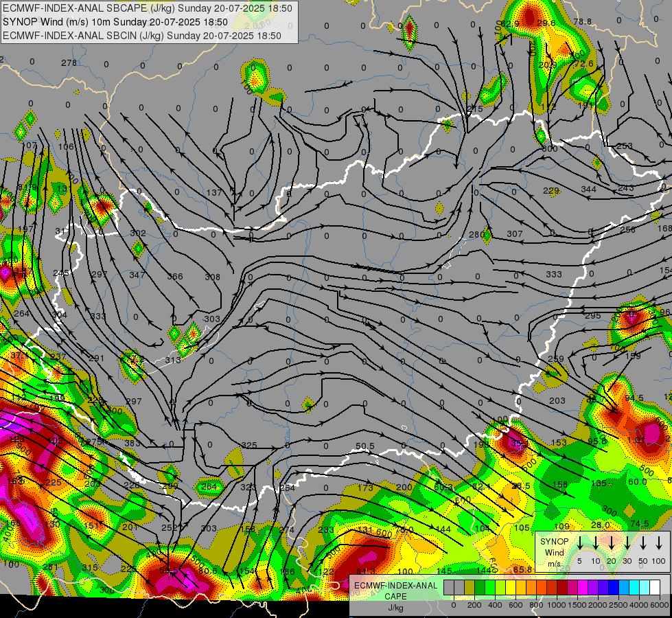
Task: Select the deep blue swatch left of the 2500 tick
Action: click(614, 588)
